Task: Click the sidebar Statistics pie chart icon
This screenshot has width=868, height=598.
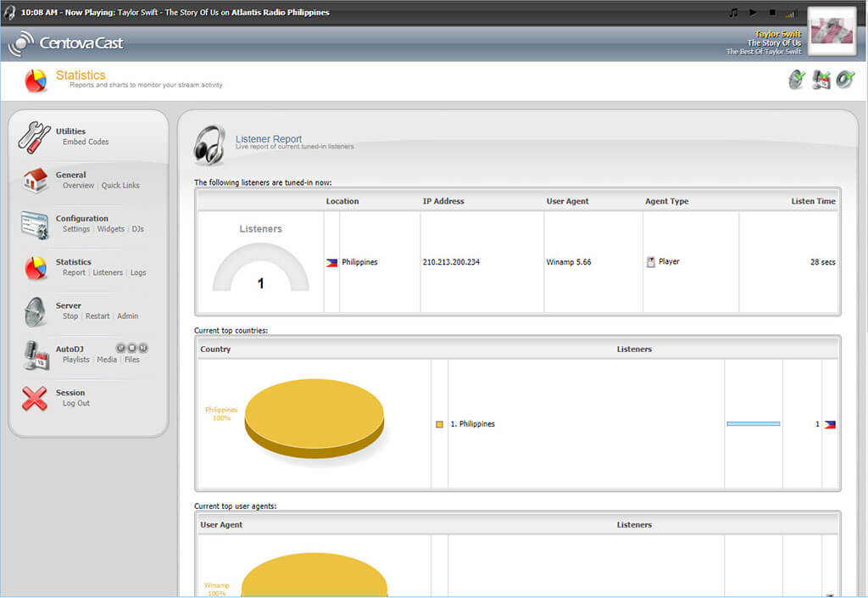Action: [x=36, y=268]
